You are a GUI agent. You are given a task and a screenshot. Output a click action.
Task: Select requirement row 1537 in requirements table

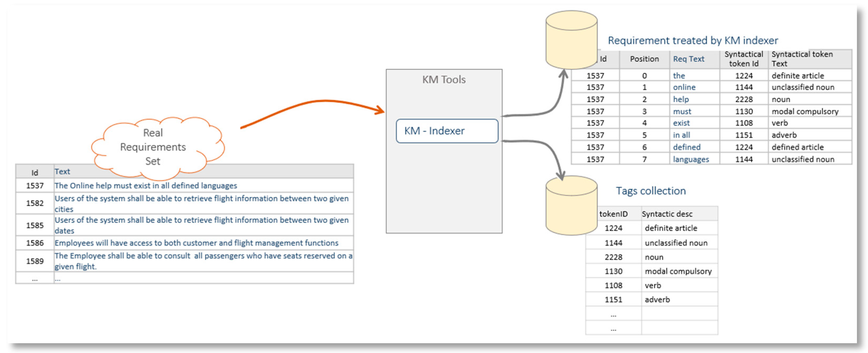[x=146, y=185]
